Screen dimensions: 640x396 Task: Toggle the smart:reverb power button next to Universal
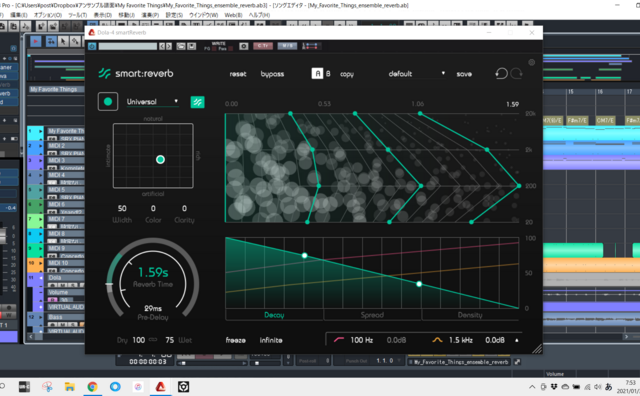coord(108,102)
